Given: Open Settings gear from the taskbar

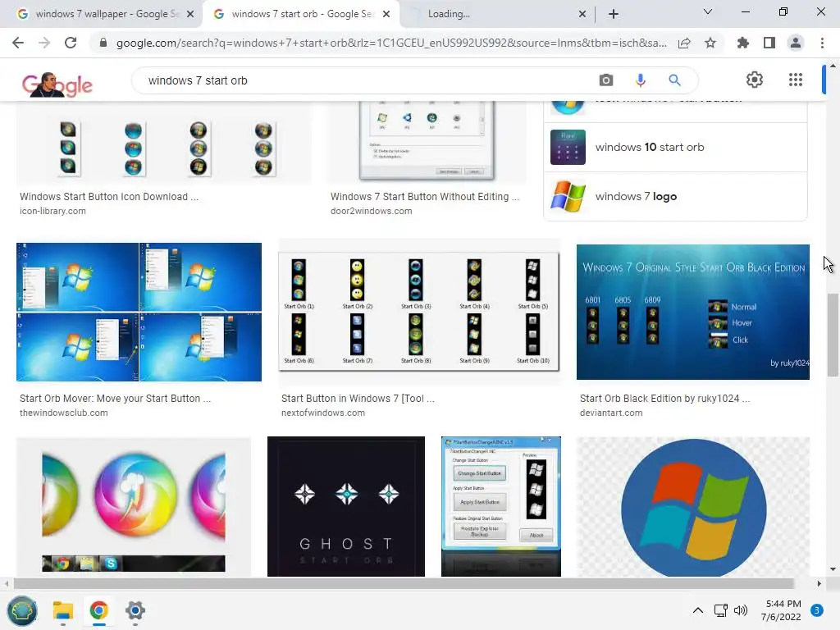Looking at the screenshot, I should [x=135, y=610].
